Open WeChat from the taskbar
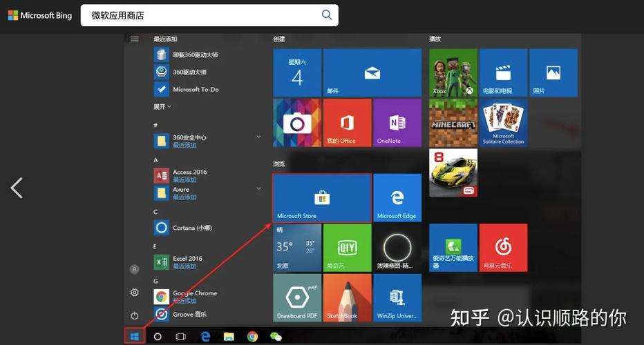This screenshot has height=345, width=644. [x=276, y=337]
